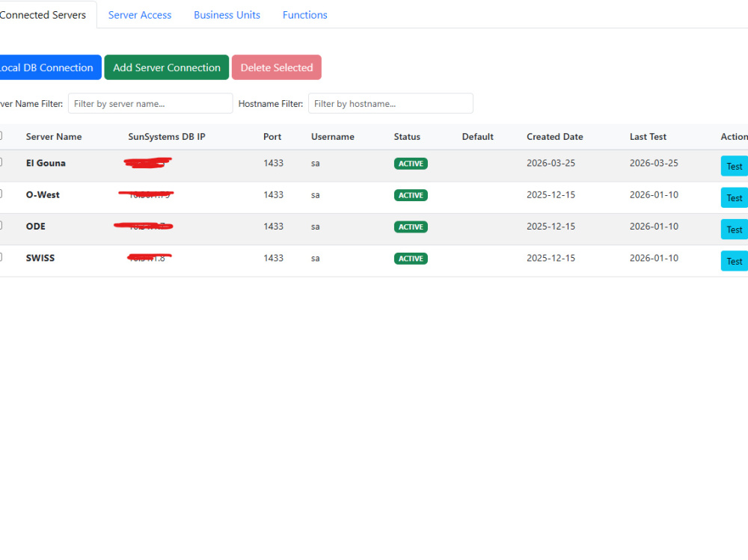The image size is (748, 560).
Task: Click the Port column header
Action: click(272, 136)
